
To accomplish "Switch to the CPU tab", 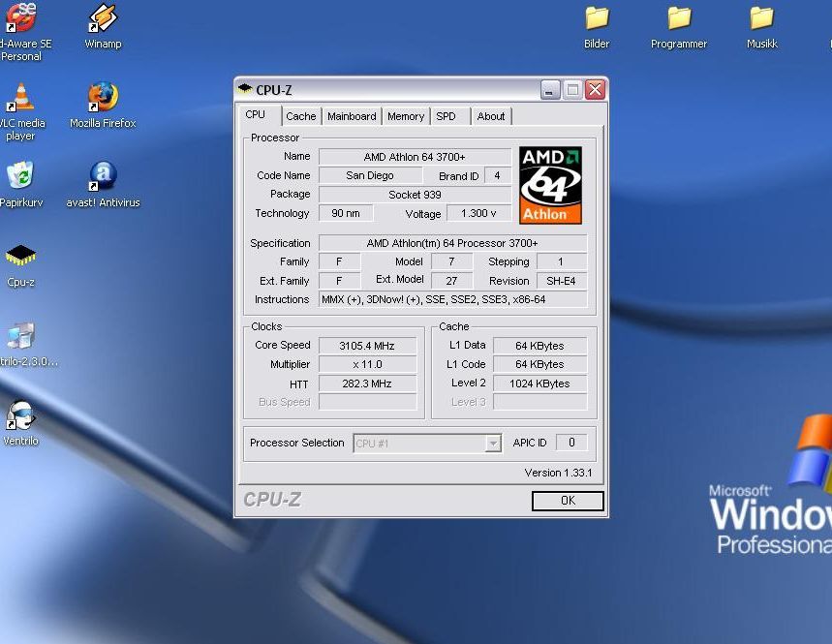I will [256, 115].
